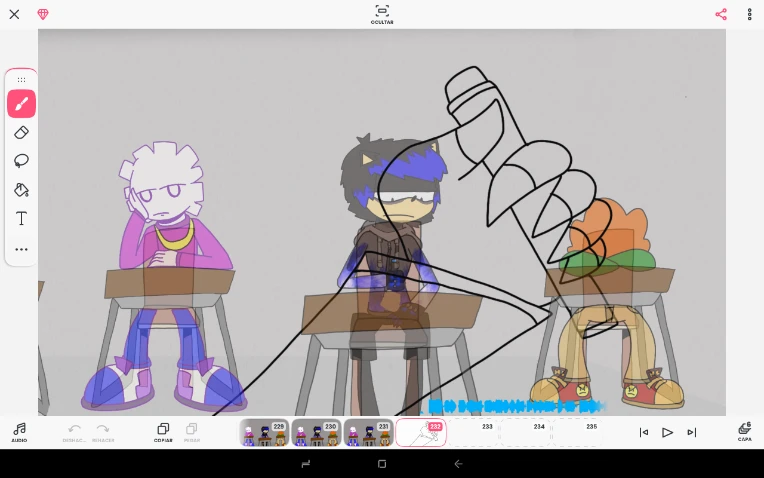Expand more tools with the ellipsis in toolbar

coord(21,249)
